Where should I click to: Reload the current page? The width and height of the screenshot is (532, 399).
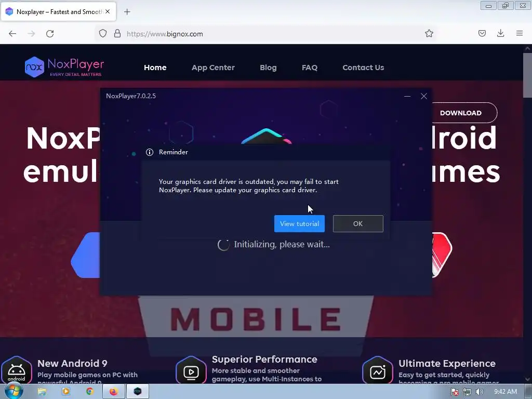pos(50,34)
